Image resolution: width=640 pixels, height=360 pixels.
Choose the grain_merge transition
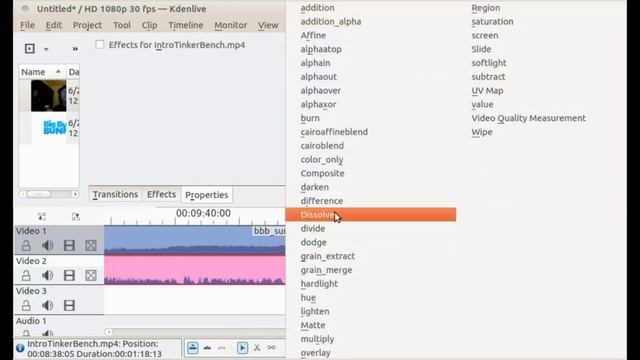point(326,270)
